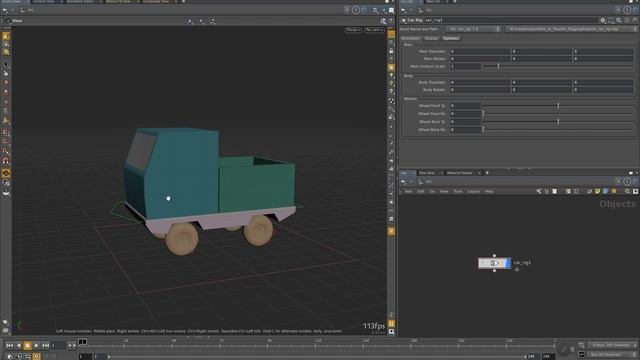The height and width of the screenshot is (360, 640).
Task: Open the Go menu in network editor
Action: [432, 191]
